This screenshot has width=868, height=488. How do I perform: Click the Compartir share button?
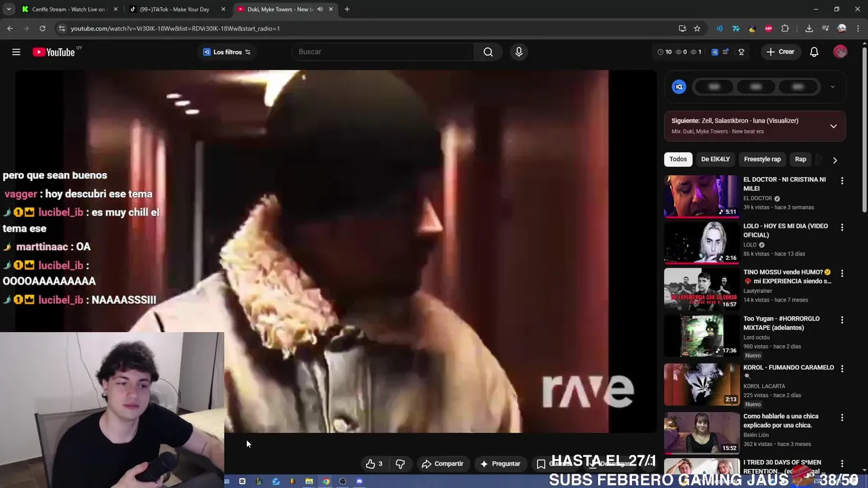click(442, 464)
